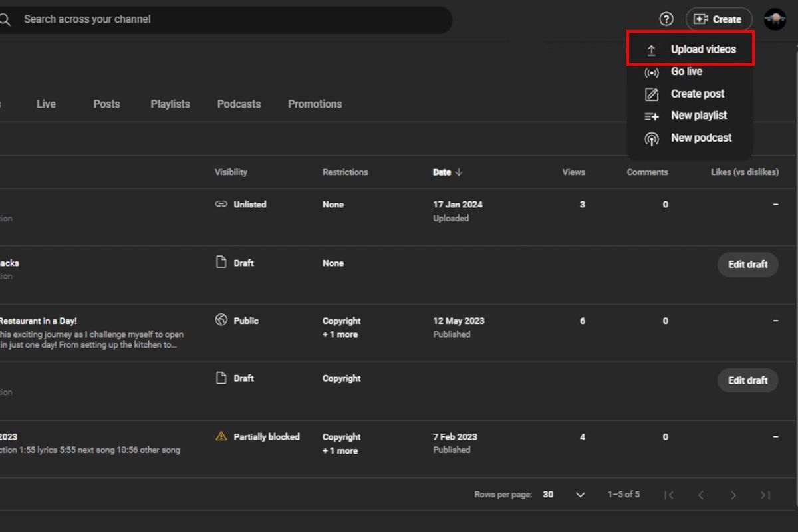Switch to the Playlists tab
Viewport: 798px width, 532px height.
tap(170, 104)
